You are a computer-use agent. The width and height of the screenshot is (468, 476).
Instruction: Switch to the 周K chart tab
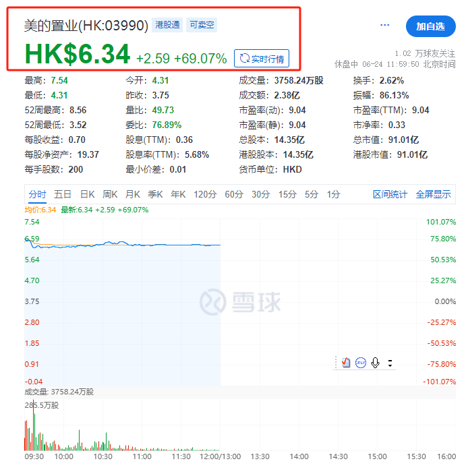tap(110, 194)
